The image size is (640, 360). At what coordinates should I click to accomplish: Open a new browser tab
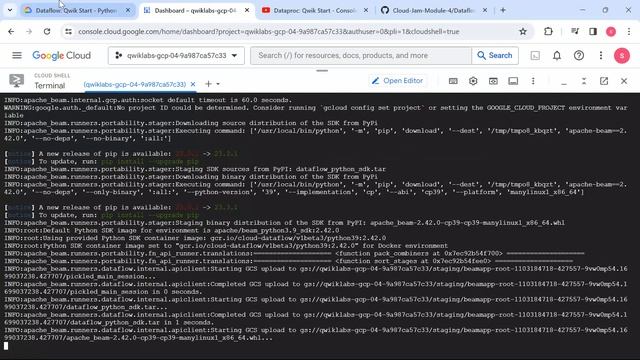point(503,10)
